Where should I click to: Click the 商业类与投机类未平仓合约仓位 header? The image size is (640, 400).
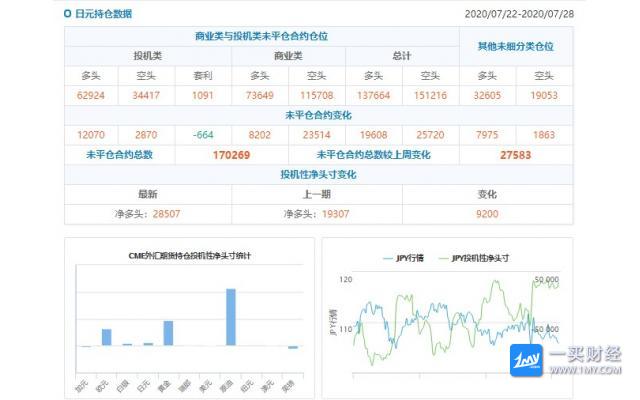pos(261,36)
